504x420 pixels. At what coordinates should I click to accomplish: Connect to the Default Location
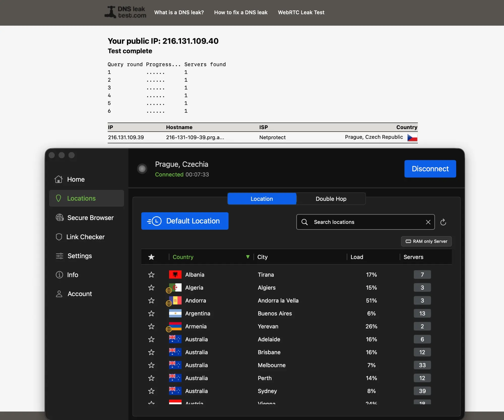(x=184, y=221)
